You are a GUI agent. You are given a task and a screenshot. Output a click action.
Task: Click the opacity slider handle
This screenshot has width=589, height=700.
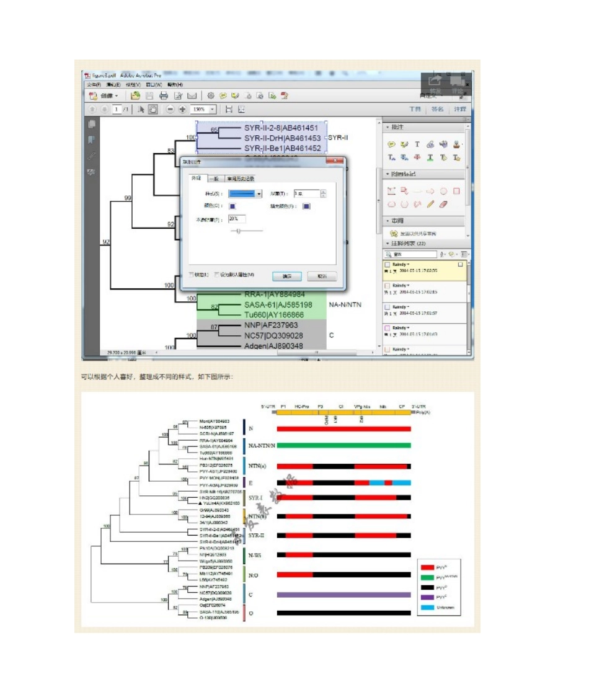[x=239, y=231]
